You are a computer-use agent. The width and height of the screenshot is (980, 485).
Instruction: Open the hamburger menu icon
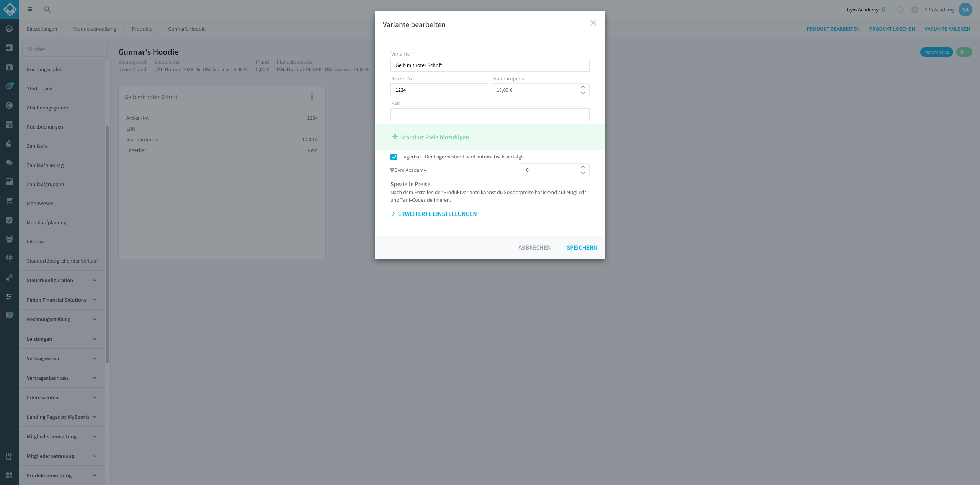click(x=30, y=10)
